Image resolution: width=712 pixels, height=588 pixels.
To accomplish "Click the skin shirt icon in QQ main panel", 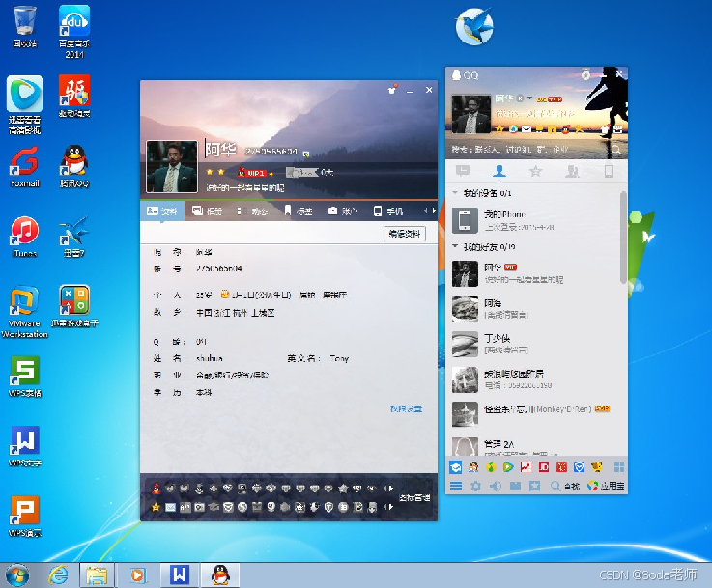I will pos(605,129).
